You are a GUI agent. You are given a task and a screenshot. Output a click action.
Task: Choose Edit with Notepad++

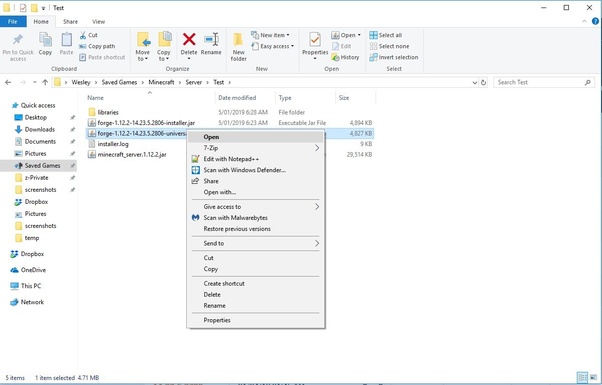click(x=256, y=159)
